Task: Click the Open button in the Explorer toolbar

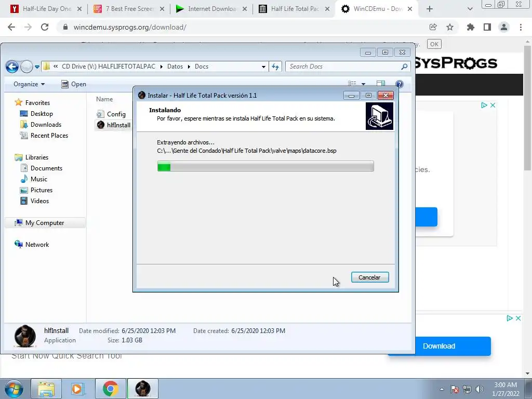Action: tap(74, 84)
